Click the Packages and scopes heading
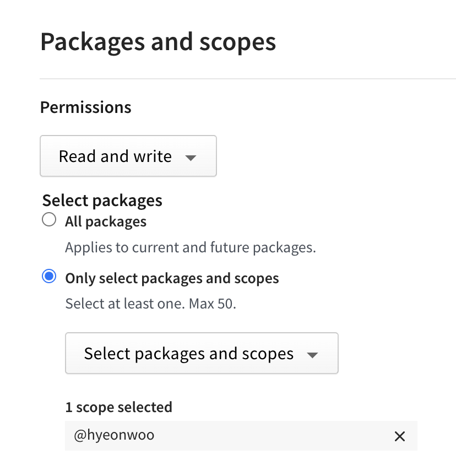The width and height of the screenshot is (456, 476). [x=158, y=42]
